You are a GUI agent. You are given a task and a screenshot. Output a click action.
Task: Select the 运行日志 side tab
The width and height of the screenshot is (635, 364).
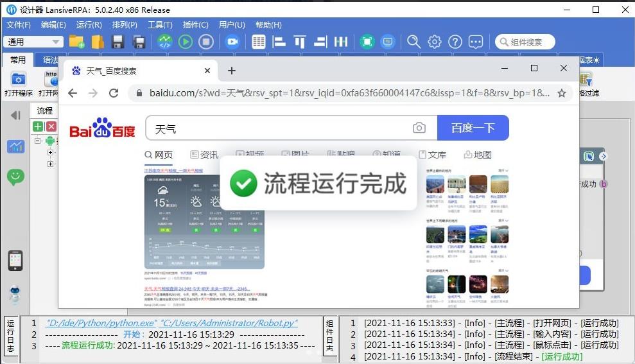point(11,336)
